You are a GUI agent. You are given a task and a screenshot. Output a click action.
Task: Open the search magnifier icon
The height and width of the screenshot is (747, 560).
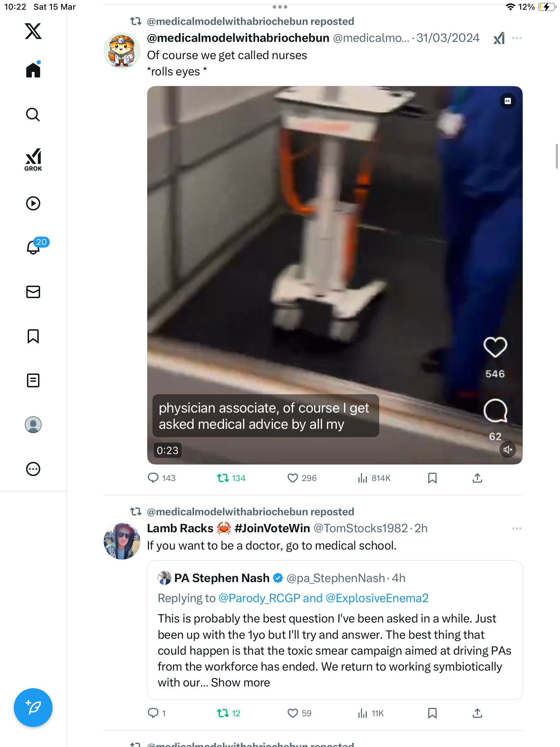pos(33,114)
